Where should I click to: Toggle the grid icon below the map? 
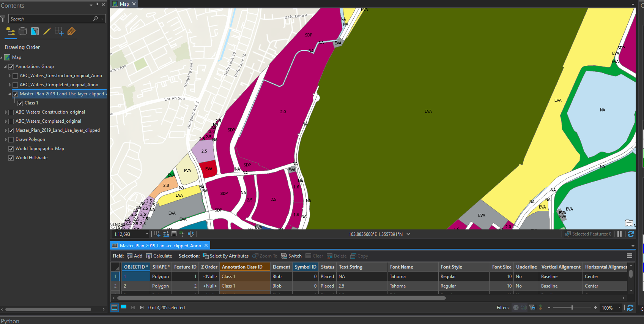click(174, 234)
